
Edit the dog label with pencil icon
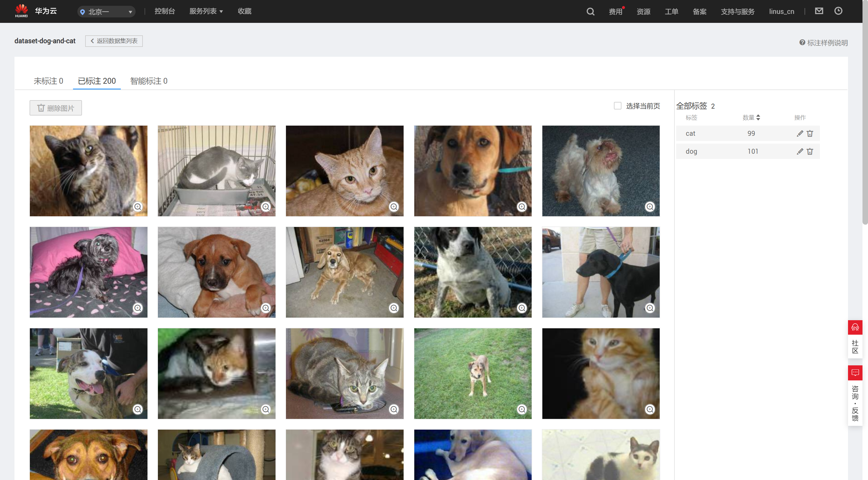pos(800,151)
